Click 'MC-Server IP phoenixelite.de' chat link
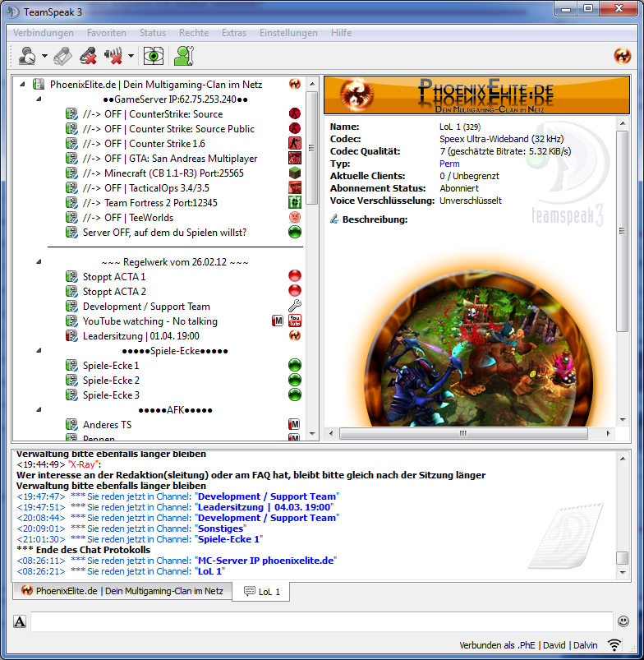The width and height of the screenshot is (644, 660). 266,561
